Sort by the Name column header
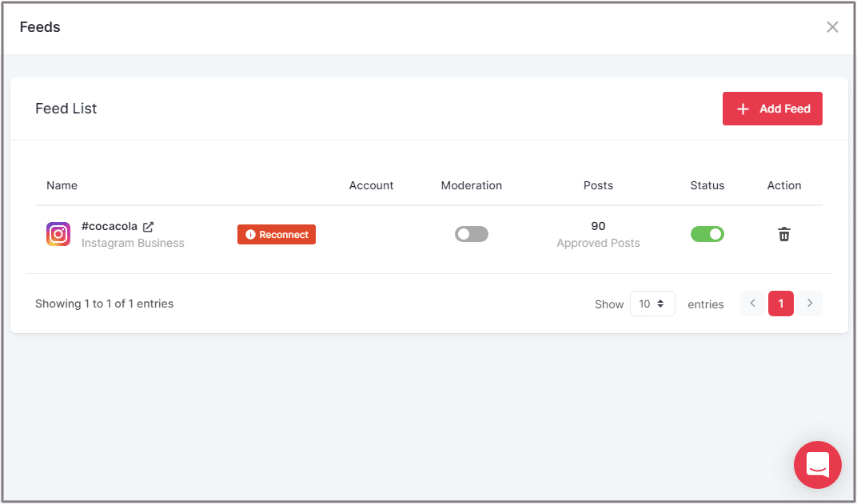This screenshot has height=504, width=857. click(62, 185)
